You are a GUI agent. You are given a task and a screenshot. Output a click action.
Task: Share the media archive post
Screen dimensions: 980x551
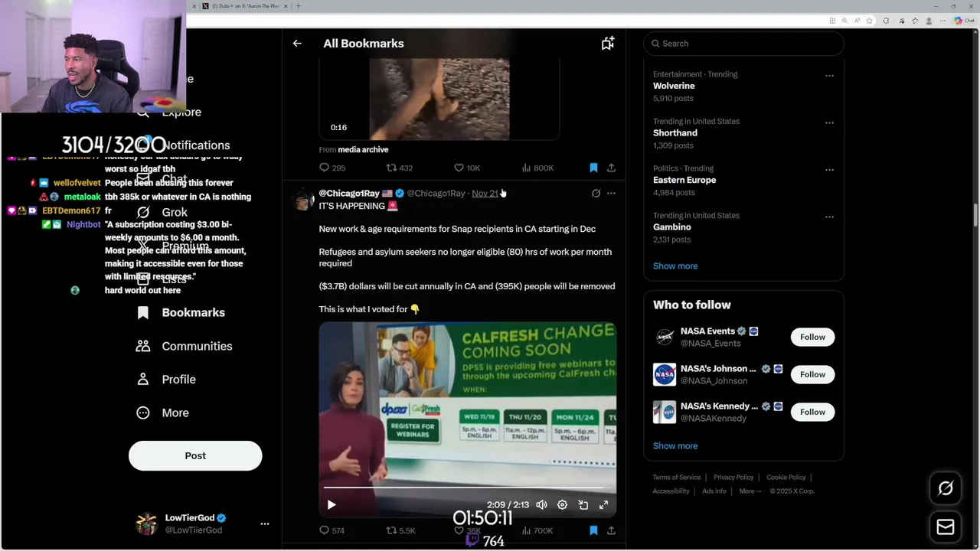tap(611, 168)
